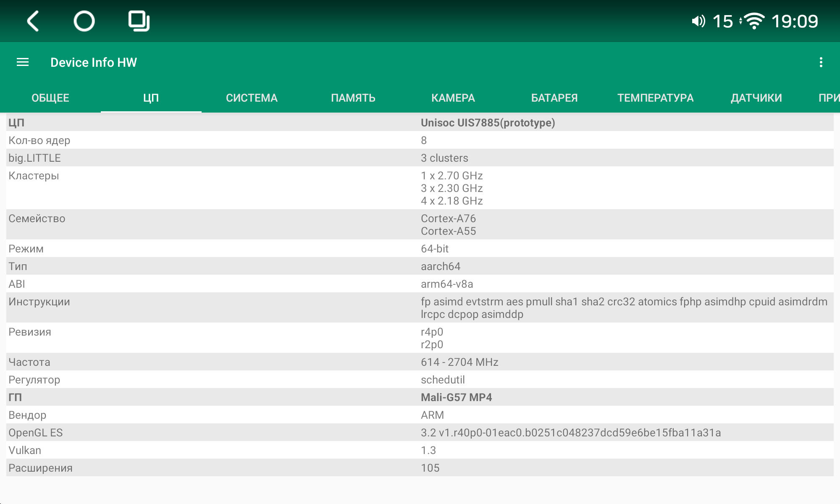Image resolution: width=840 pixels, height=504 pixels.
Task: Tap the big.LITTLE row label
Action: tap(34, 158)
